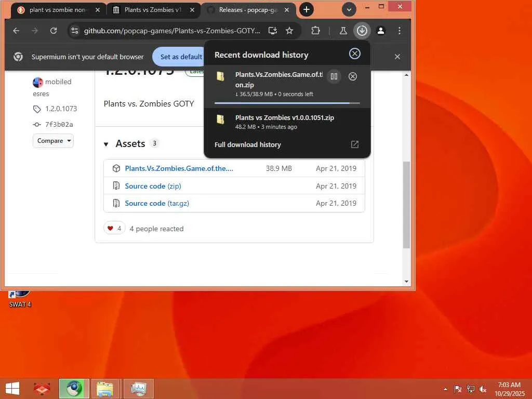Open the Compare dropdown
Viewport: 532px width, 399px height.
[x=54, y=141]
